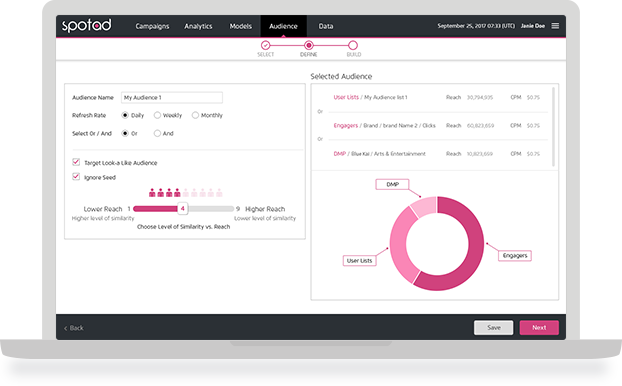The width and height of the screenshot is (622, 386).
Task: Click the BUILD step circle
Action: tap(353, 45)
